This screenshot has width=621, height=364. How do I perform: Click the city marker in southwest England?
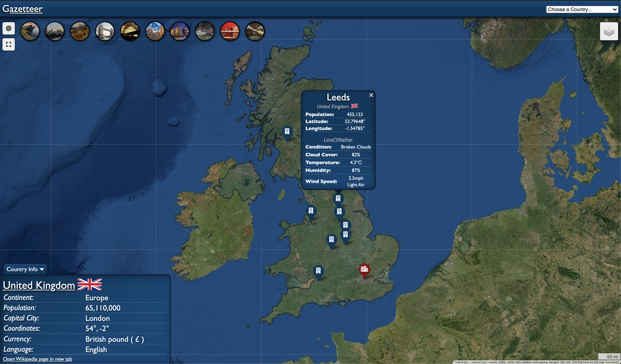point(318,271)
